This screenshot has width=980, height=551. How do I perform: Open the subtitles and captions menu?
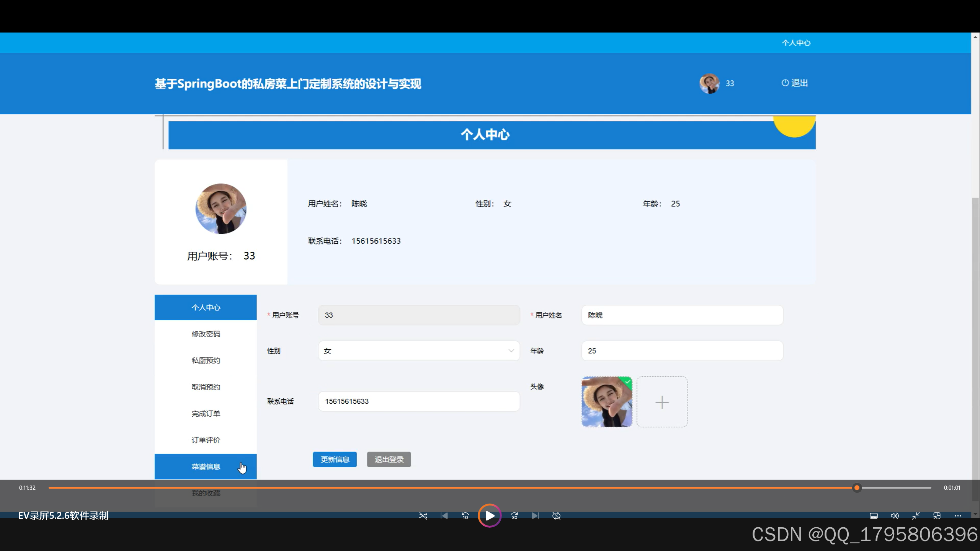tap(874, 516)
